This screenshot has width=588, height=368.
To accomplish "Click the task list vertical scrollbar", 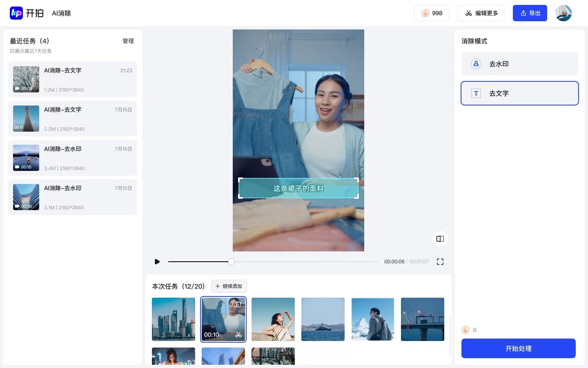I will pos(450,335).
